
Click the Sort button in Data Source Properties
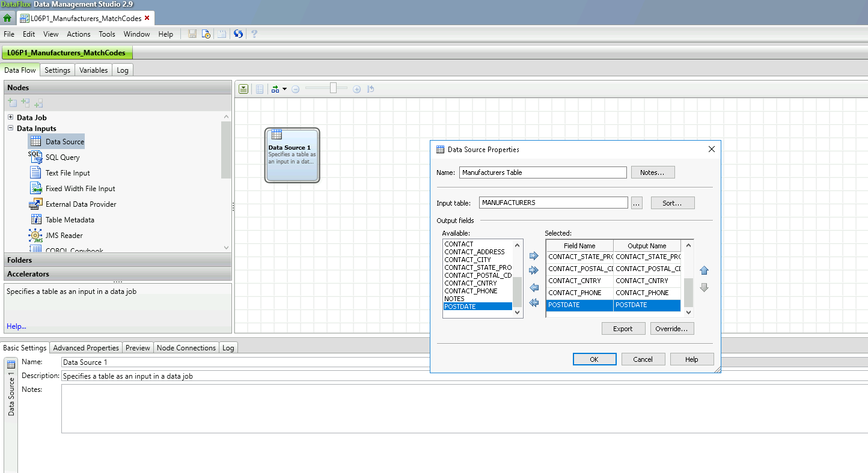pyautogui.click(x=672, y=203)
